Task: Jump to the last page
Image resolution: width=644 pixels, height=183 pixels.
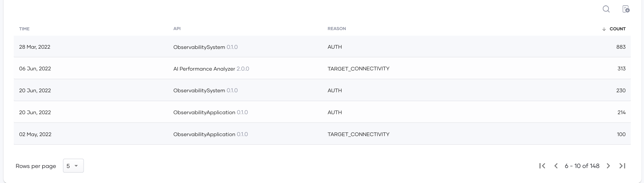Action: coord(622,166)
